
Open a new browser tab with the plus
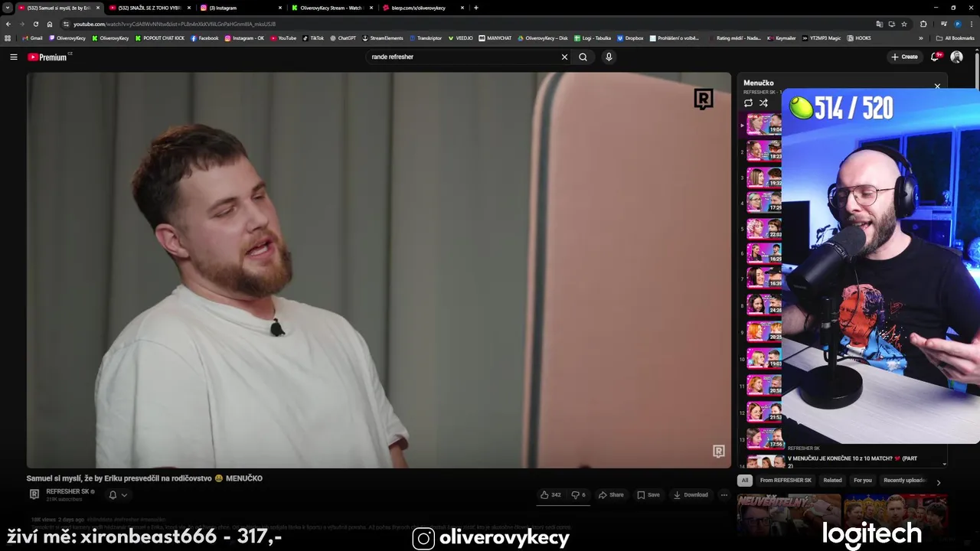click(x=476, y=8)
